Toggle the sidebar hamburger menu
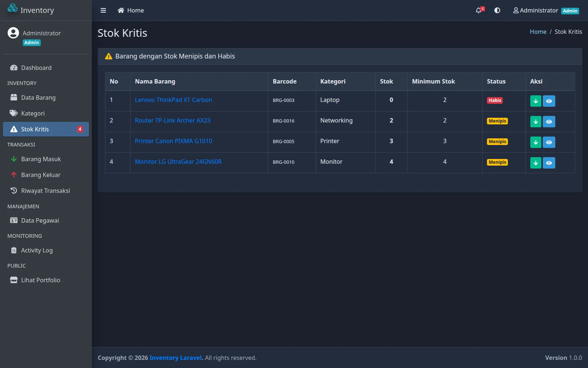The height and width of the screenshot is (368, 588). tap(103, 10)
